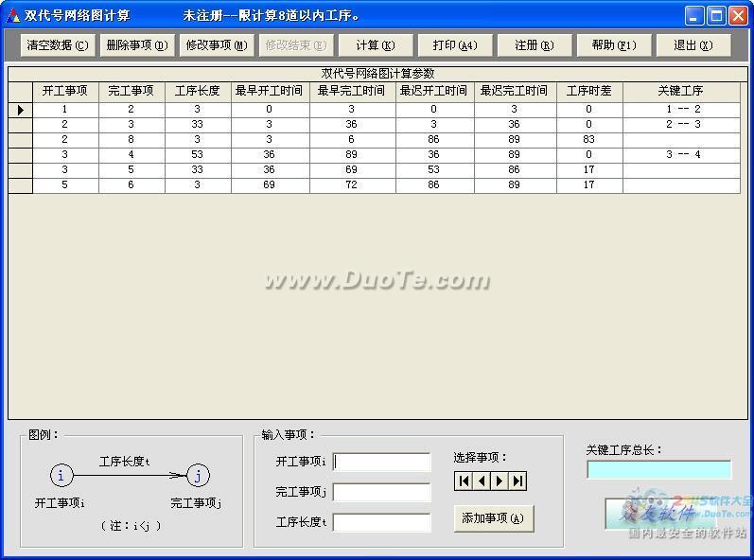Click the 关键工序总长 result field
754x560 pixels.
tap(658, 469)
